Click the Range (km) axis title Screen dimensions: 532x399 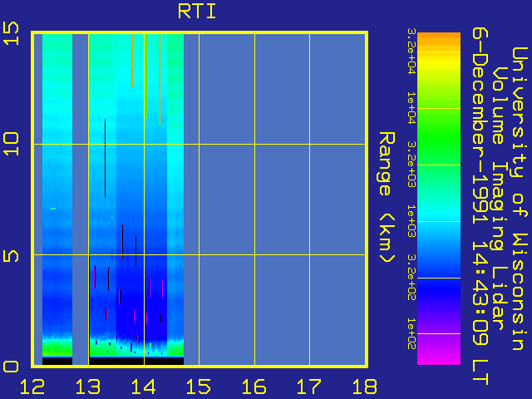(x=387, y=198)
